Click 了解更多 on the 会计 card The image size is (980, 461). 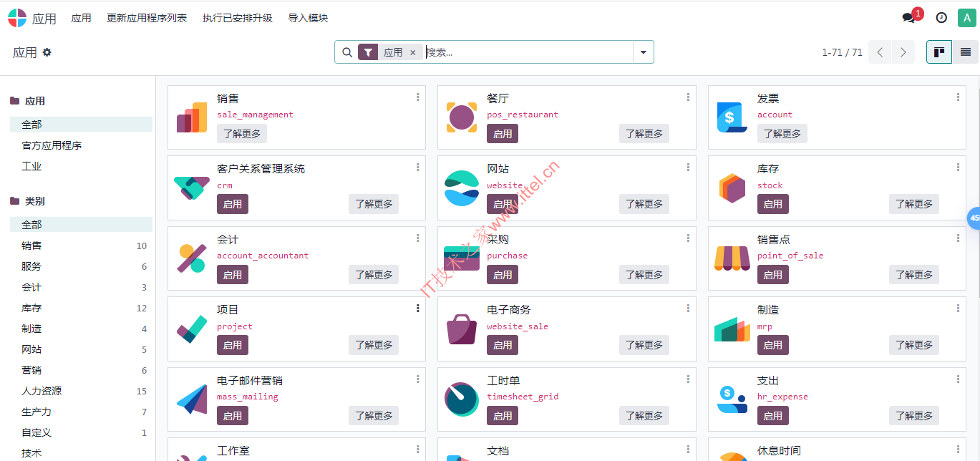point(374,275)
